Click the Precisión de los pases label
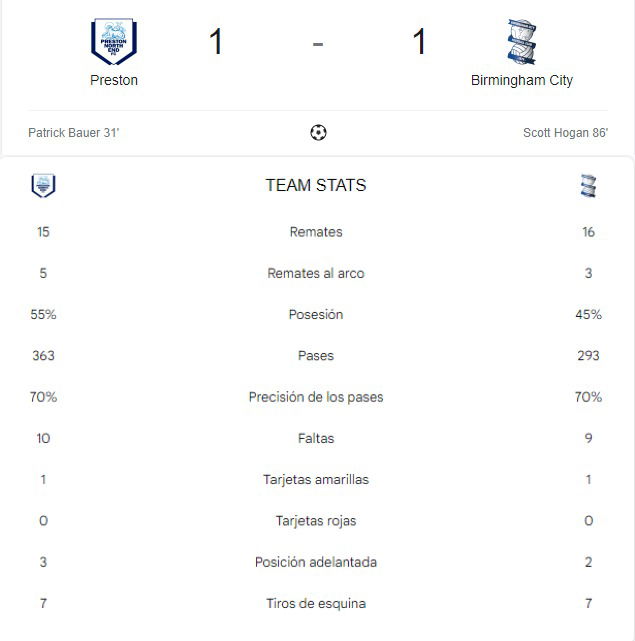Image resolution: width=635 pixels, height=641 pixels. (316, 397)
